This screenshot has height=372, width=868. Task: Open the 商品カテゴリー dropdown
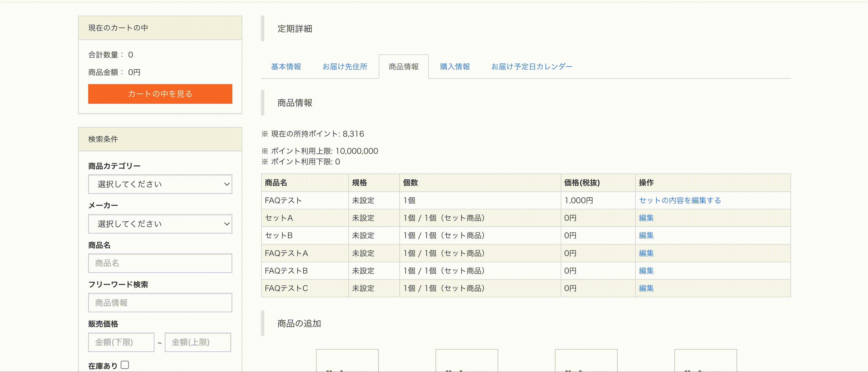[x=160, y=184]
